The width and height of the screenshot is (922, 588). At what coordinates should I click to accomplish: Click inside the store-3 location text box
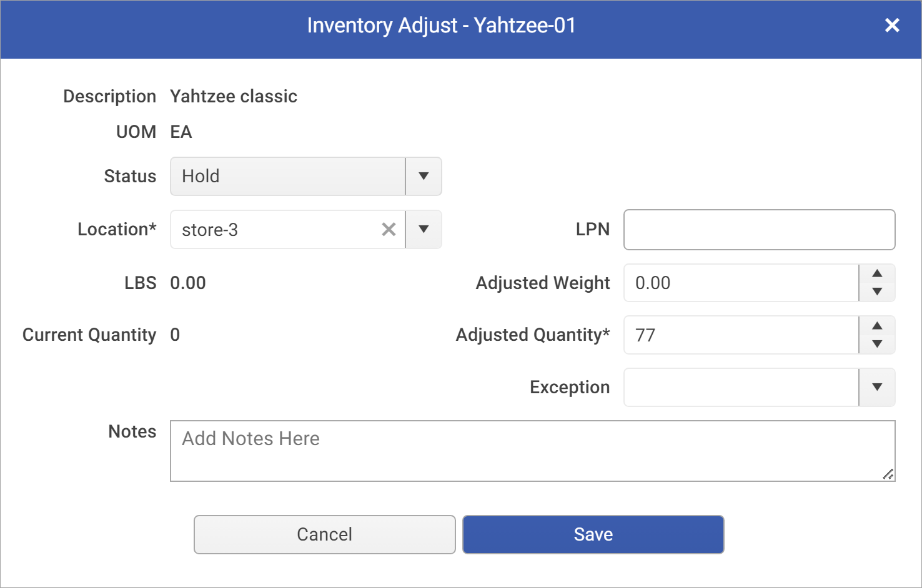point(275,230)
